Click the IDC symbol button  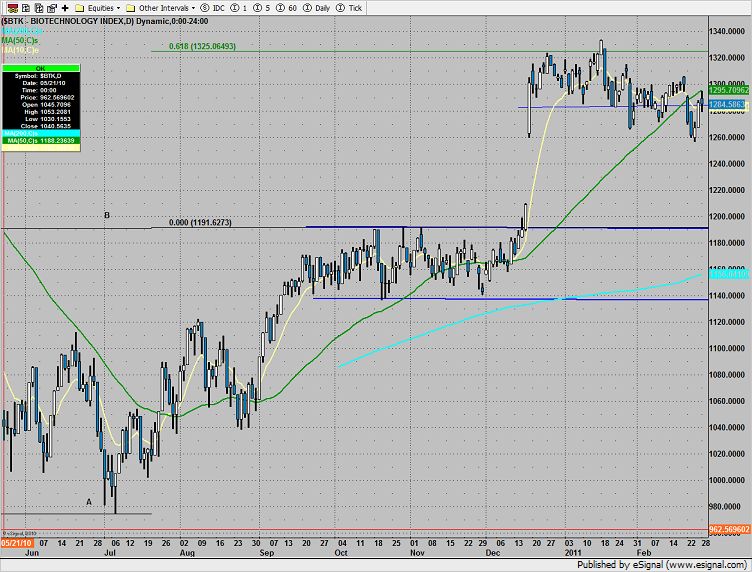pyautogui.click(x=212, y=8)
